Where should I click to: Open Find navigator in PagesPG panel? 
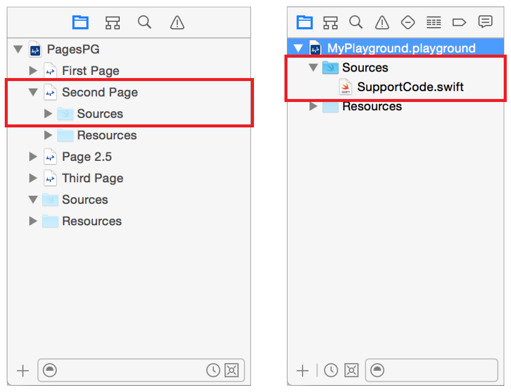point(144,23)
